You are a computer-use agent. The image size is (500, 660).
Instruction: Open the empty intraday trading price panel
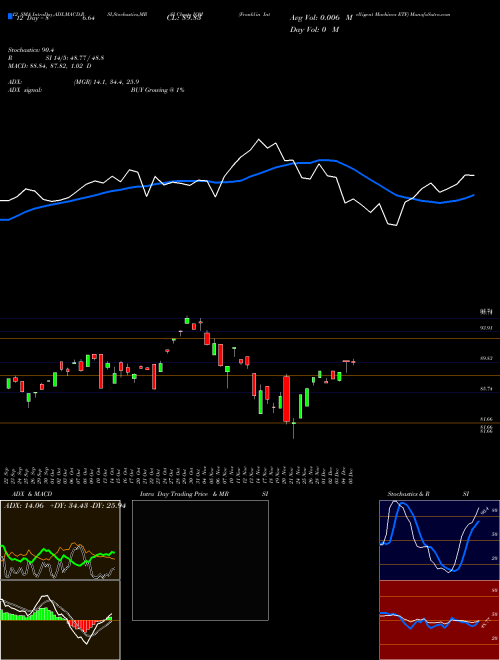[200, 560]
